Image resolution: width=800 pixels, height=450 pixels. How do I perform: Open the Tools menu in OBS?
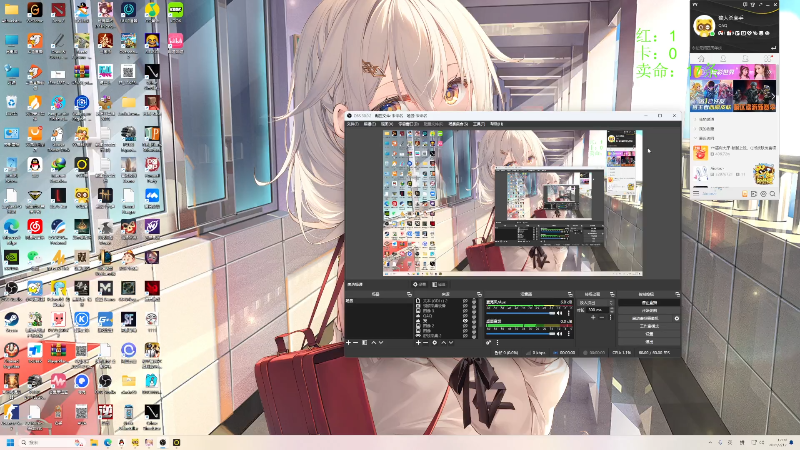coord(479,124)
